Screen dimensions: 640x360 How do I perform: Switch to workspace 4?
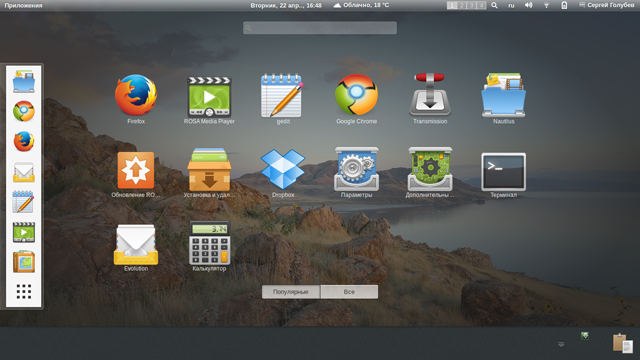(481, 5)
